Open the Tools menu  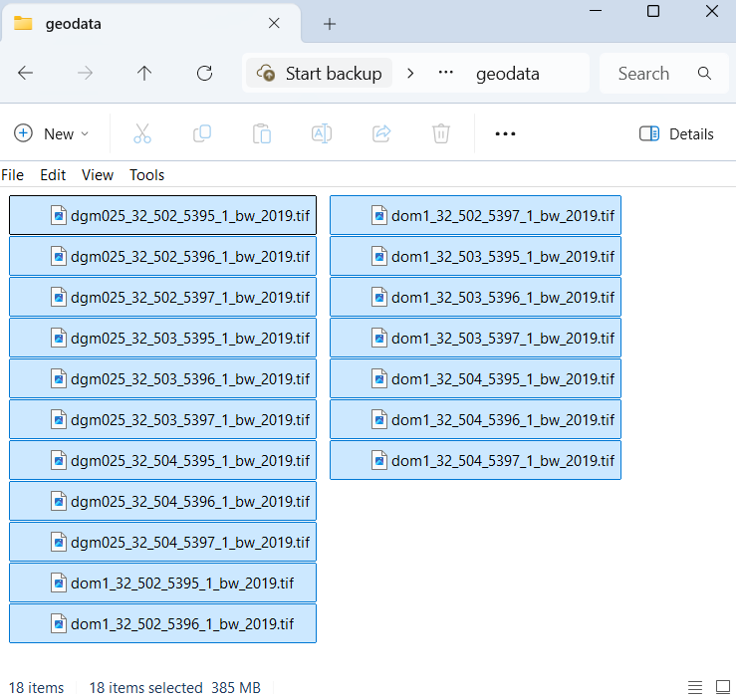tap(146, 174)
